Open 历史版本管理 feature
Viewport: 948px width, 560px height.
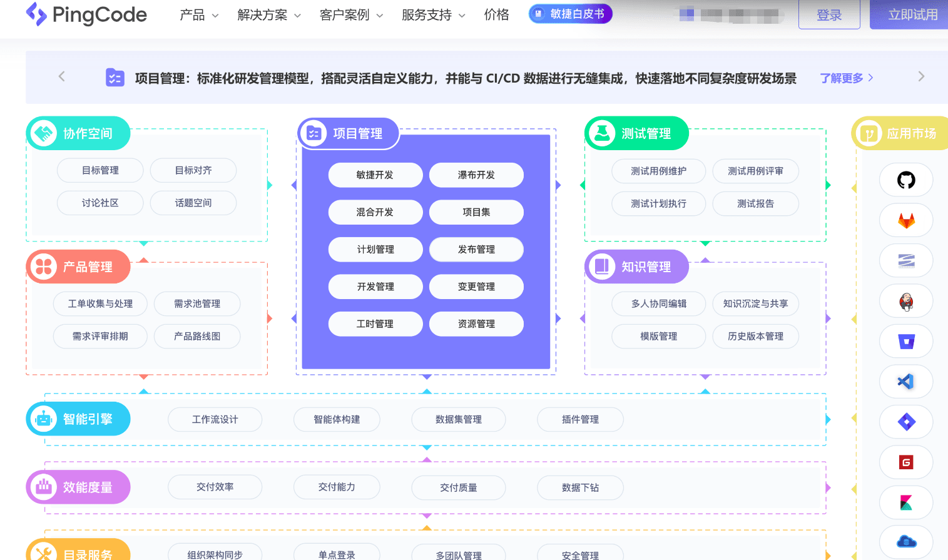point(755,336)
